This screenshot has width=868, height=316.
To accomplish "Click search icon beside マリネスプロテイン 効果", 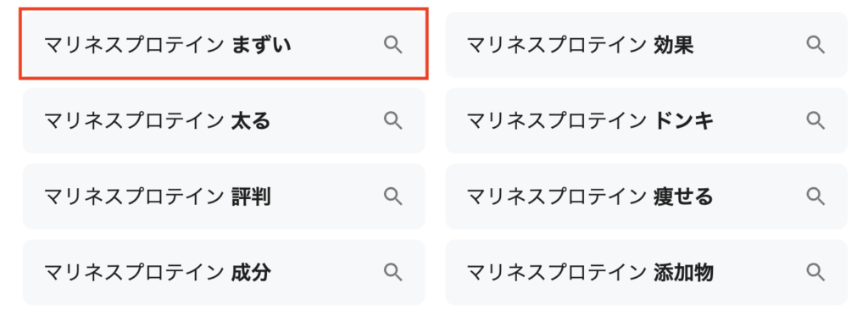I will tap(815, 45).
